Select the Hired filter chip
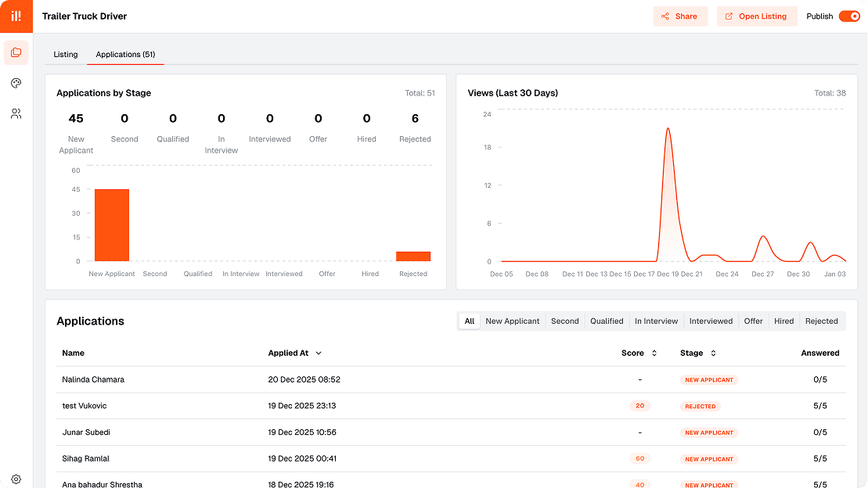868x488 pixels. click(783, 321)
